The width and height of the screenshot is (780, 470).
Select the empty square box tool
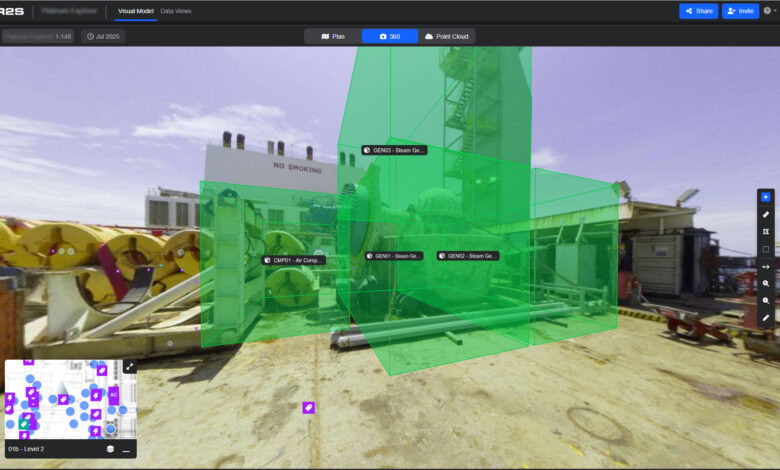click(766, 249)
